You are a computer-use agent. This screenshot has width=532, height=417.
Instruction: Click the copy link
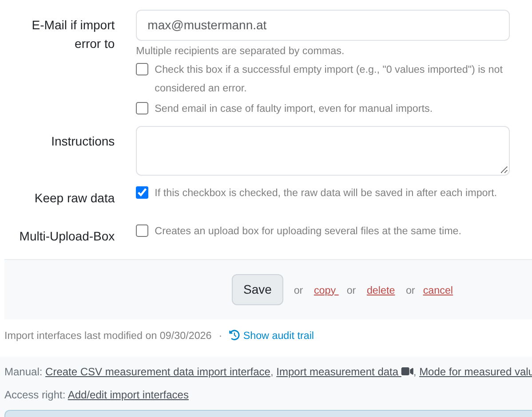pyautogui.click(x=326, y=291)
